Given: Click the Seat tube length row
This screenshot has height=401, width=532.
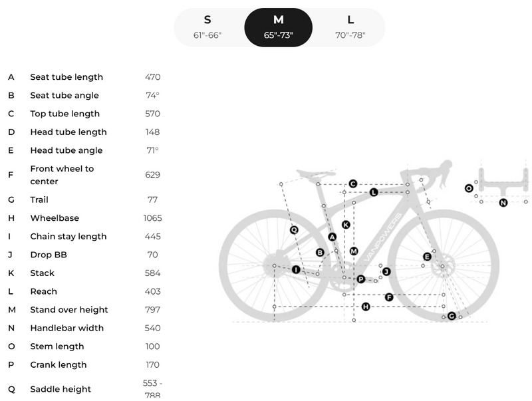Looking at the screenshot, I should [85, 77].
